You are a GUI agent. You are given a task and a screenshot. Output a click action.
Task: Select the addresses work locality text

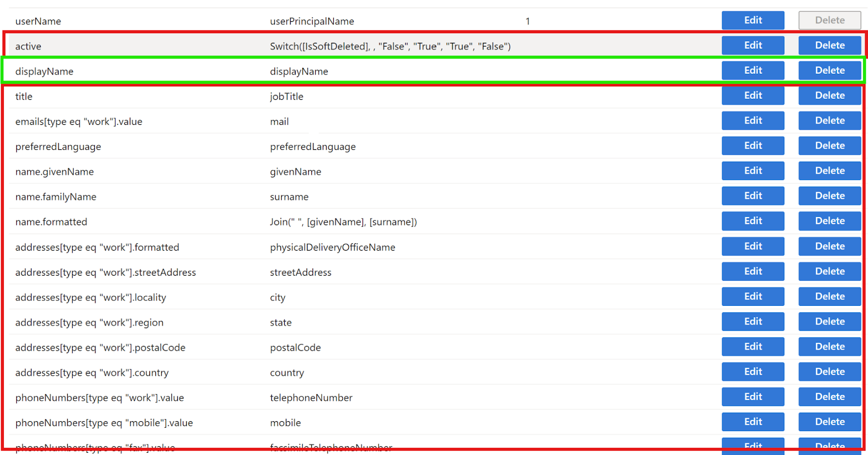coord(91,297)
